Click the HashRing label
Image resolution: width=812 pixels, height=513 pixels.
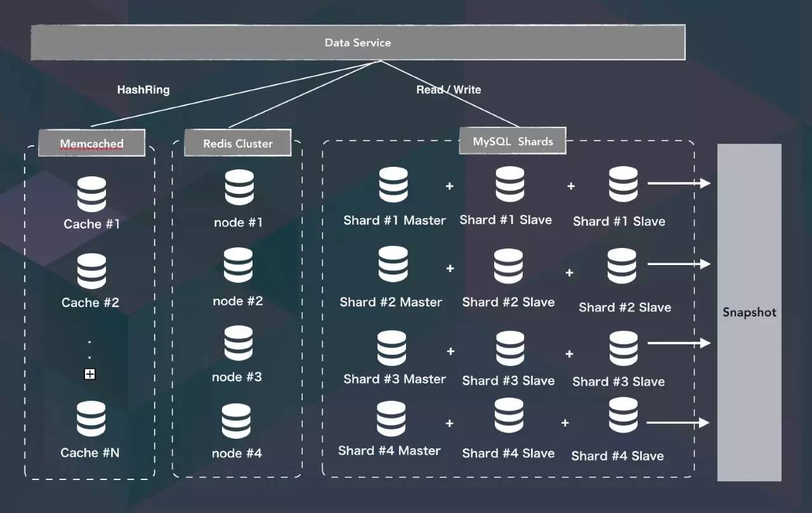tap(143, 90)
